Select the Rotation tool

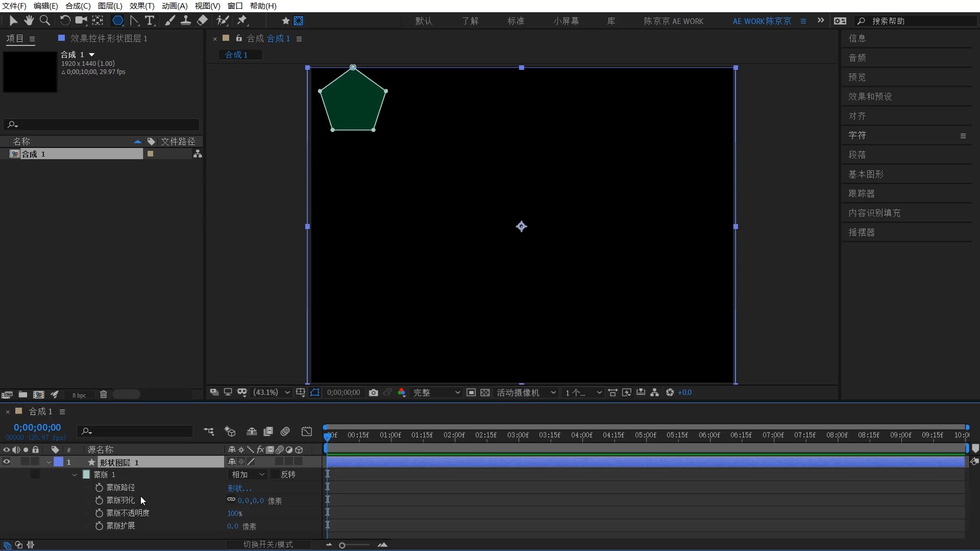coord(65,20)
